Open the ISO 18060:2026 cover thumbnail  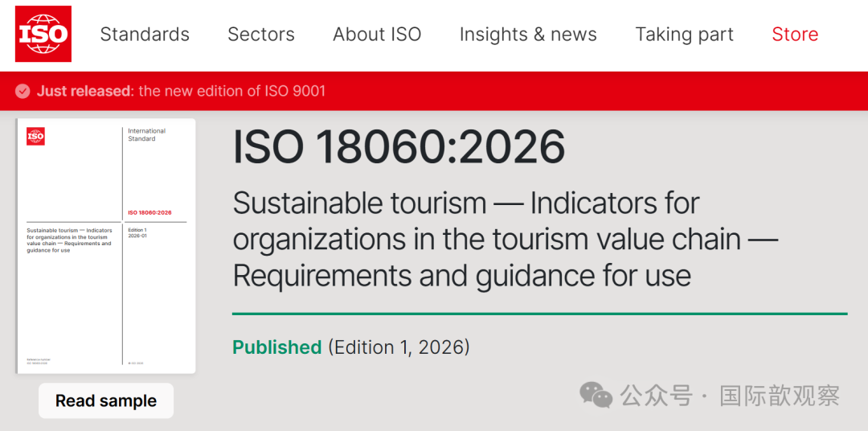point(106,246)
